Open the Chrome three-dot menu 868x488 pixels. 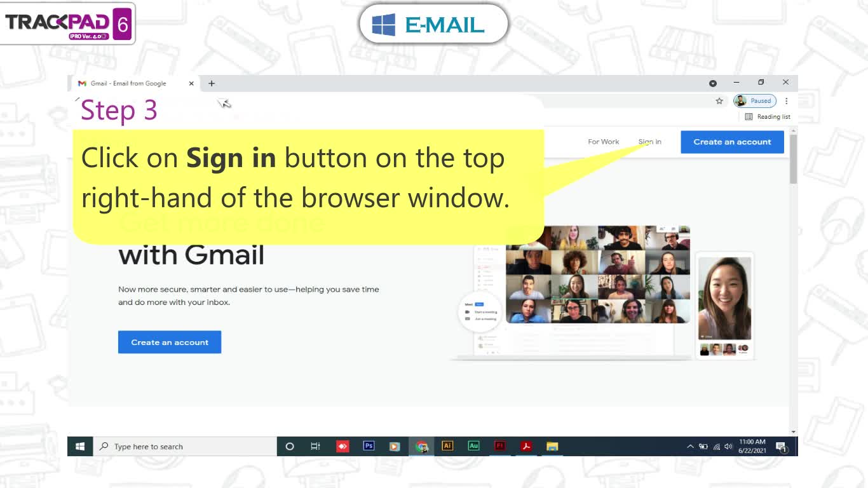786,100
